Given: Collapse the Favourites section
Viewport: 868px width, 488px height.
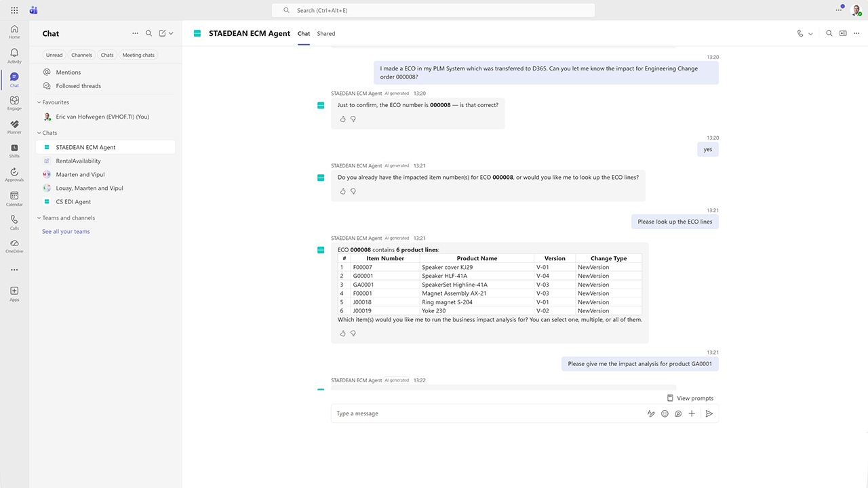Looking at the screenshot, I should click(x=53, y=102).
